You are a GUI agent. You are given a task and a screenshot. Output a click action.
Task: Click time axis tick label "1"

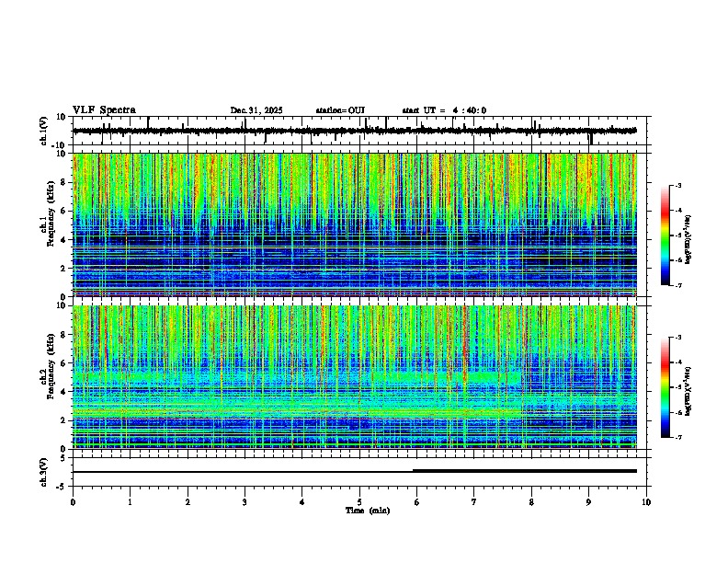point(130,502)
